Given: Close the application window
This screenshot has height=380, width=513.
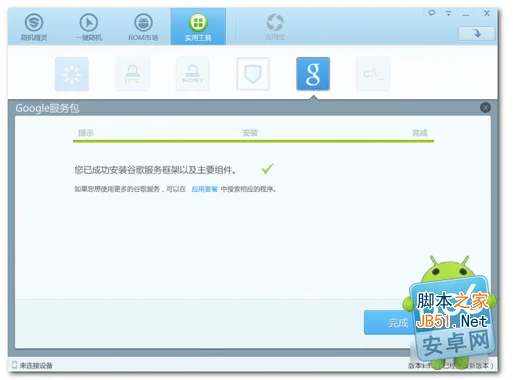Looking at the screenshot, I should pyautogui.click(x=487, y=13).
